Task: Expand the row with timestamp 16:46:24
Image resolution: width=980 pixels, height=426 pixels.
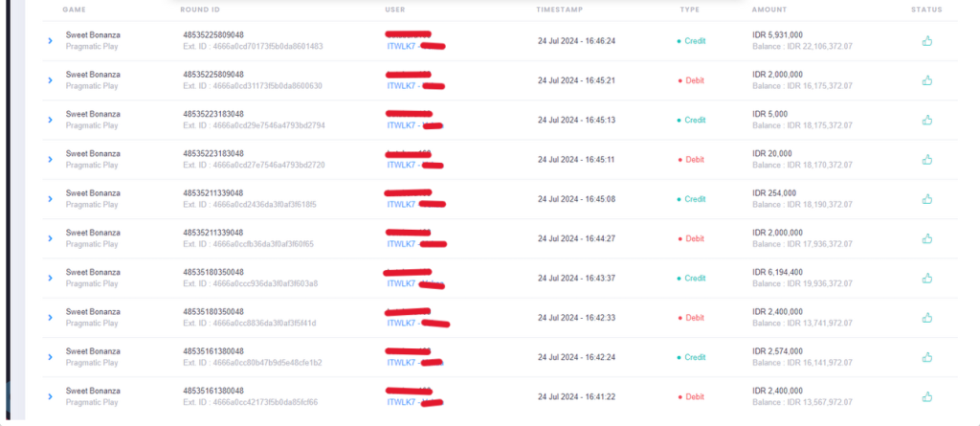Action: [50, 41]
